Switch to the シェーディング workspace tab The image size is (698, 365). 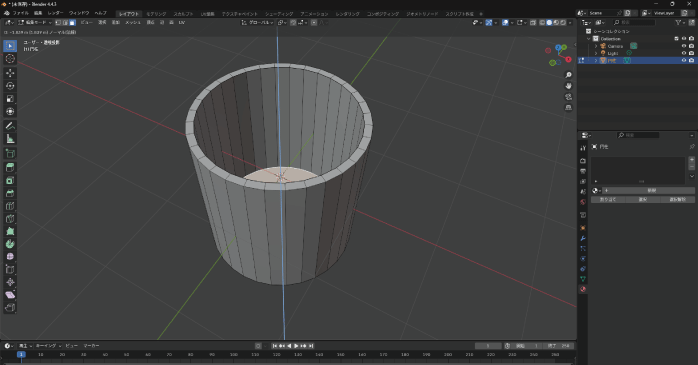coord(279,14)
